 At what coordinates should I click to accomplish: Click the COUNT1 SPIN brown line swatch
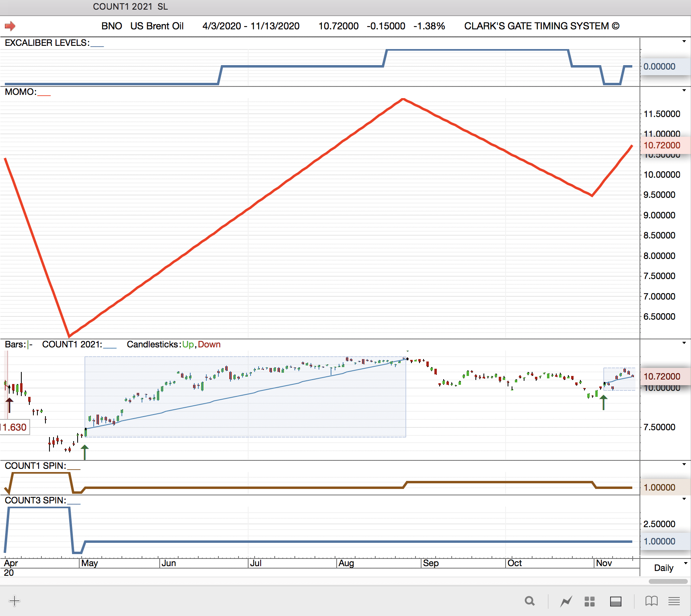pos(74,469)
